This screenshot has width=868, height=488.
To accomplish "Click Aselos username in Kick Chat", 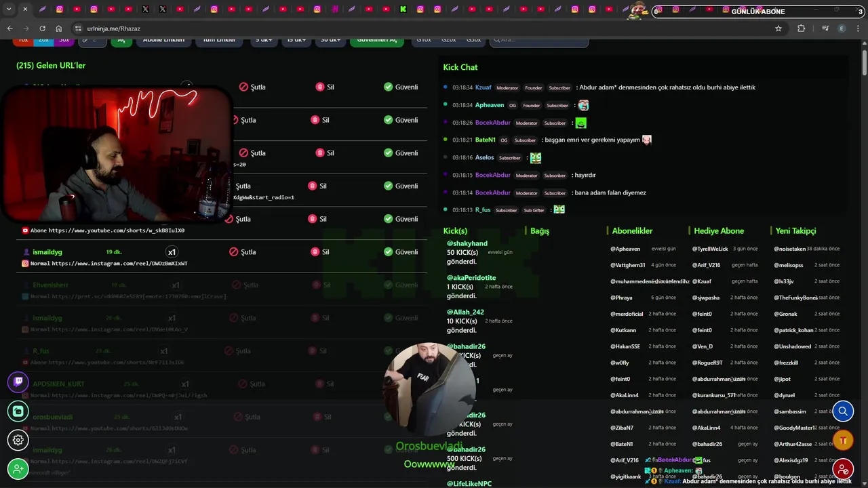I will [x=484, y=157].
